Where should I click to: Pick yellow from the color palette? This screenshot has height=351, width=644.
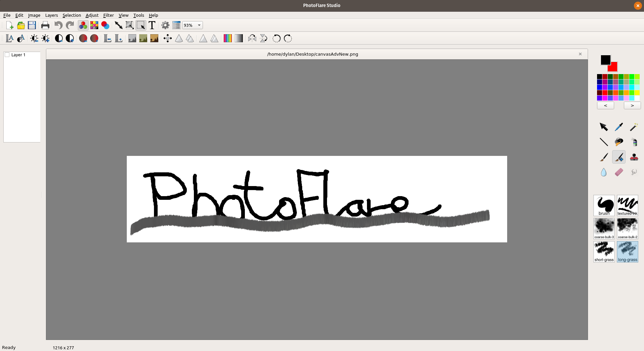point(637,93)
